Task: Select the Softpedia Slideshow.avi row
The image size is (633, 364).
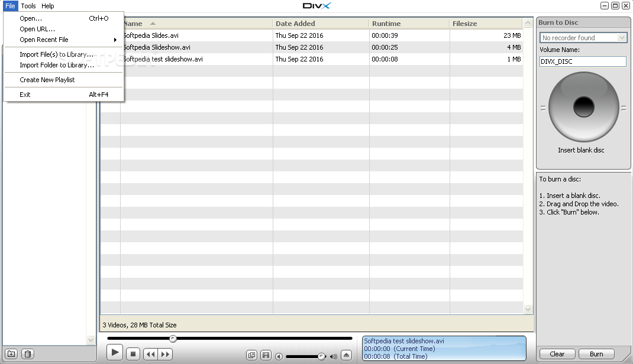Action: pyautogui.click(x=312, y=47)
